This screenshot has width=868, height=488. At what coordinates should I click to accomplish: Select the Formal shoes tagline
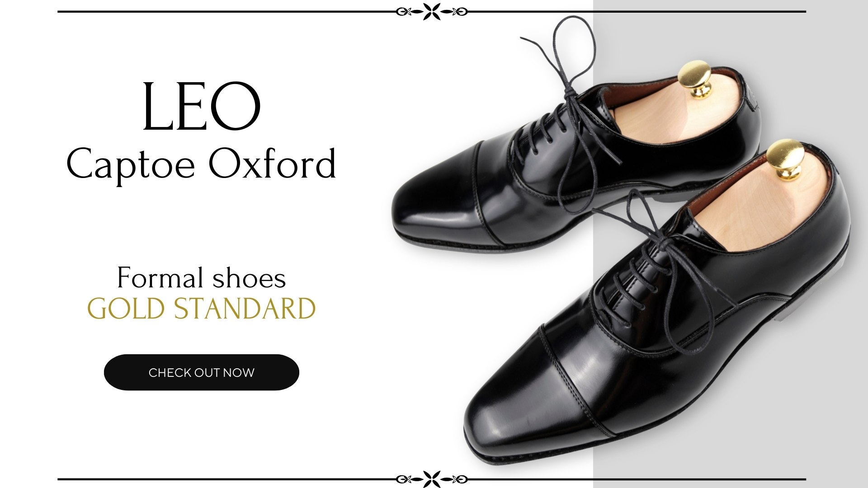[x=202, y=277]
